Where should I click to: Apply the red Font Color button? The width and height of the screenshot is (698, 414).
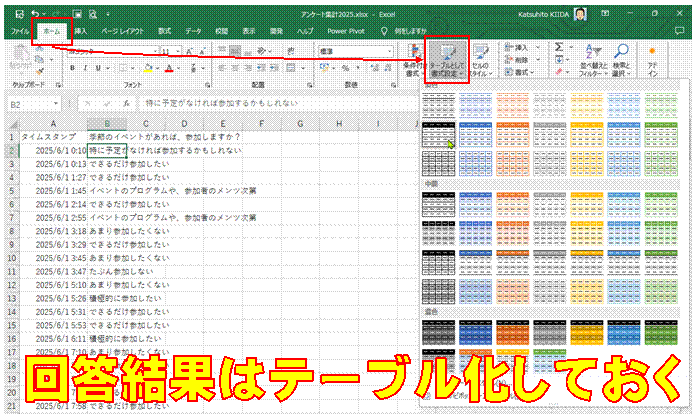tap(169, 68)
